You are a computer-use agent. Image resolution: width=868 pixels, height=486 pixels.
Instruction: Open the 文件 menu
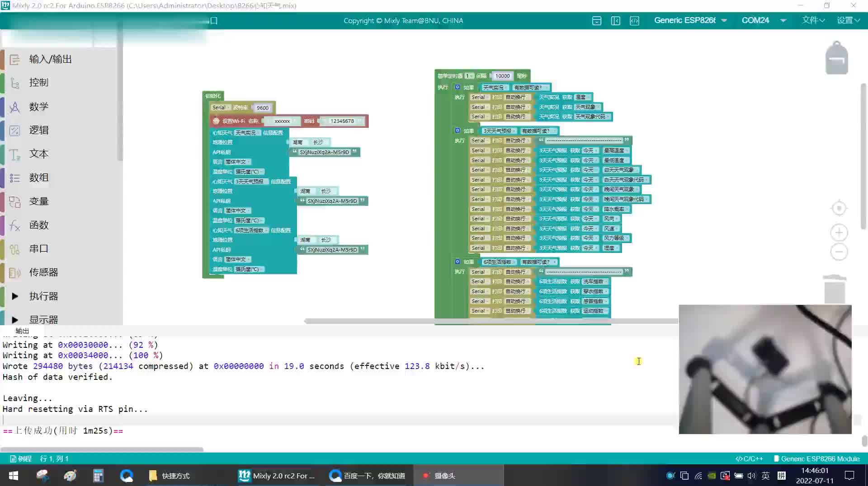(x=813, y=20)
